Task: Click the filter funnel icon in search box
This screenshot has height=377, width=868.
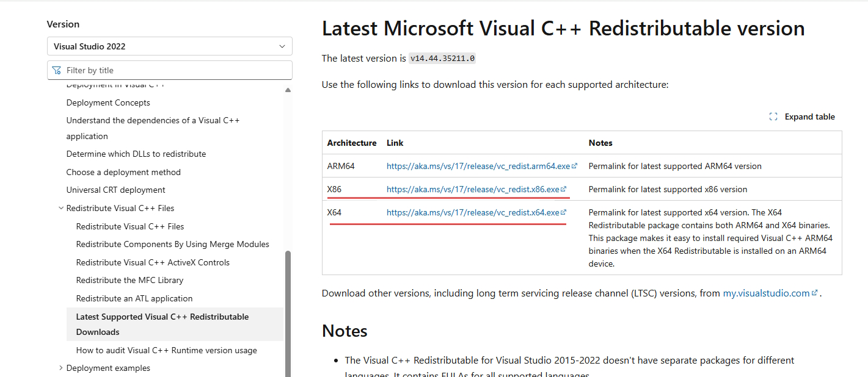Action: point(57,70)
